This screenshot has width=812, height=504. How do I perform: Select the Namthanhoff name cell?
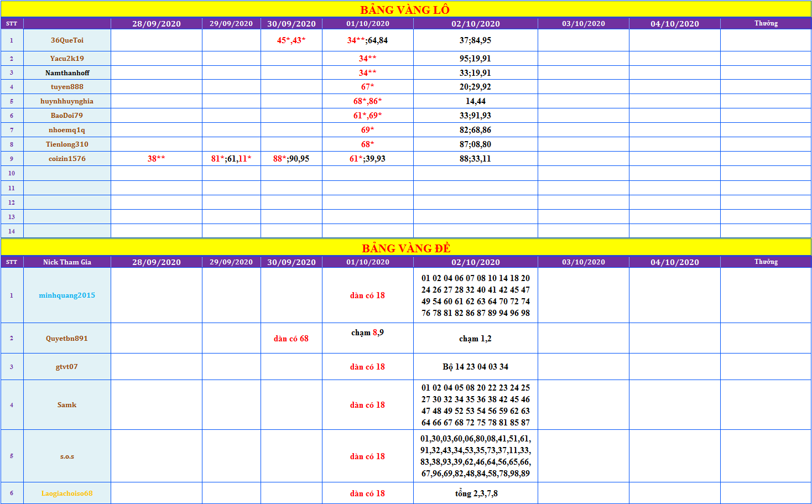tap(67, 72)
